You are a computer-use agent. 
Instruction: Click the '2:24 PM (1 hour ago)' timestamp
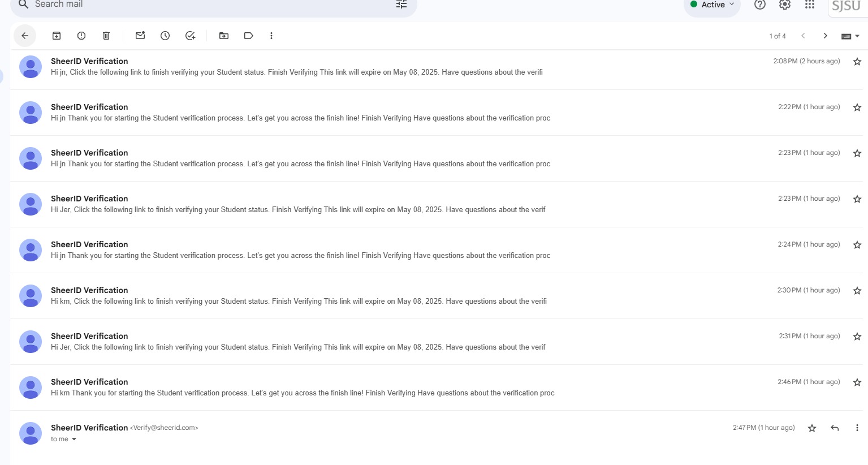(809, 244)
